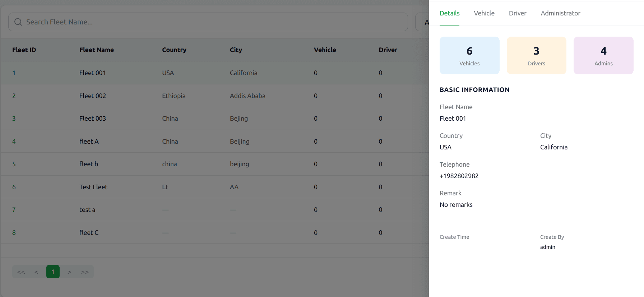Go to first page with << button
644x297 pixels.
(x=21, y=272)
